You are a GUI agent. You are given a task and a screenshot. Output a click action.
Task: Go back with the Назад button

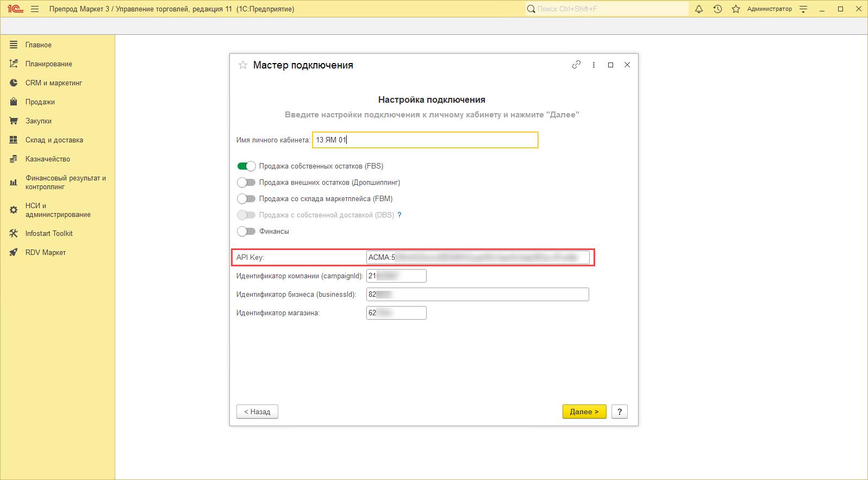[x=257, y=412]
